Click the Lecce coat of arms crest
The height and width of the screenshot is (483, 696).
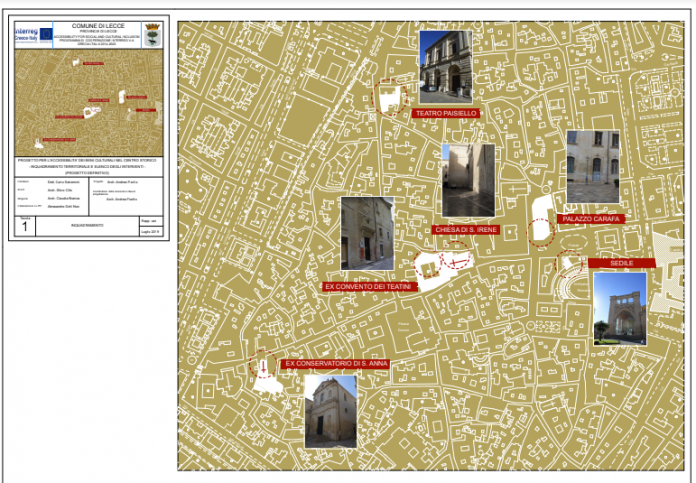coord(152,35)
